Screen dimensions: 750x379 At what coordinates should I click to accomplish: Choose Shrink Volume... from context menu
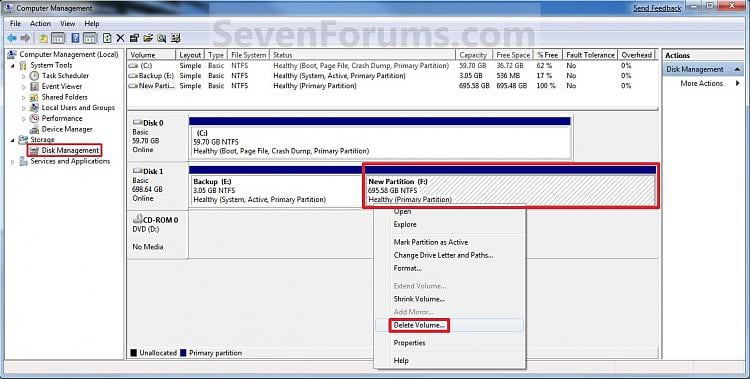[419, 299]
